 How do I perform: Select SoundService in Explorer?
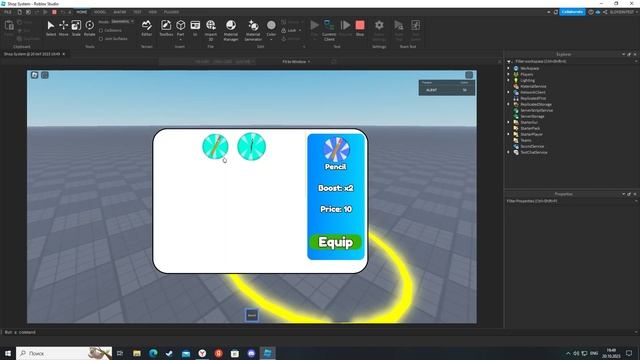pyautogui.click(x=532, y=146)
